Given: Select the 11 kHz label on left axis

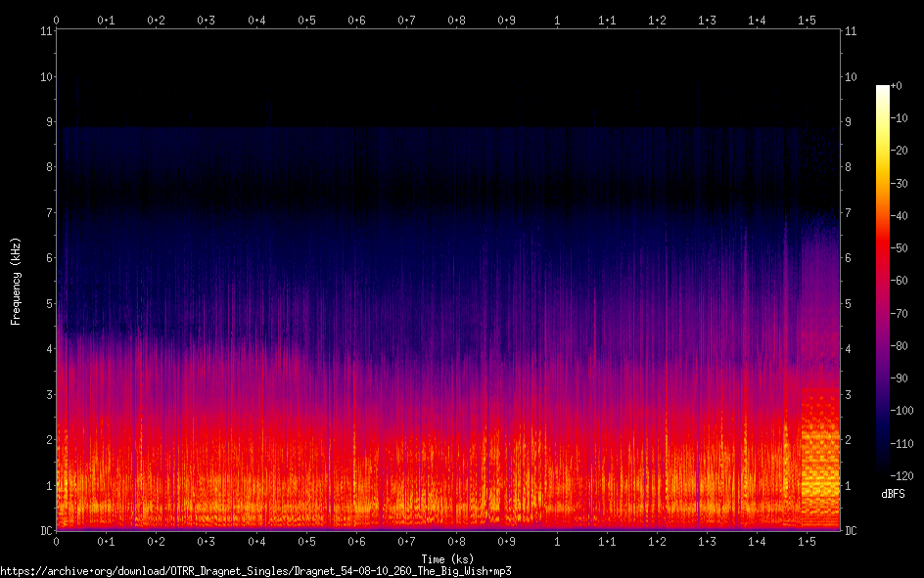Looking at the screenshot, I should (x=46, y=31).
